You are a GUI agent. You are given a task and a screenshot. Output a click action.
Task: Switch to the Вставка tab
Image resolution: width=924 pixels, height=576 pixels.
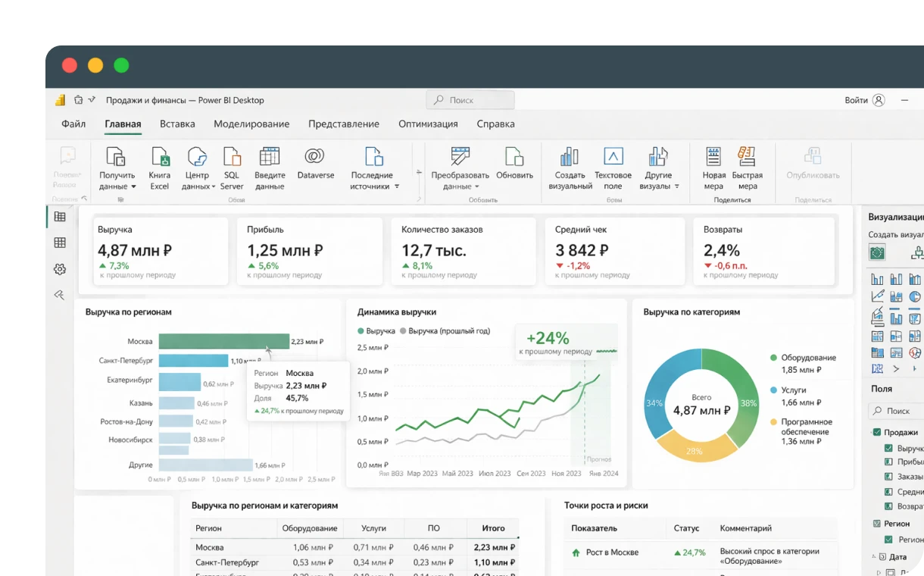[177, 124]
